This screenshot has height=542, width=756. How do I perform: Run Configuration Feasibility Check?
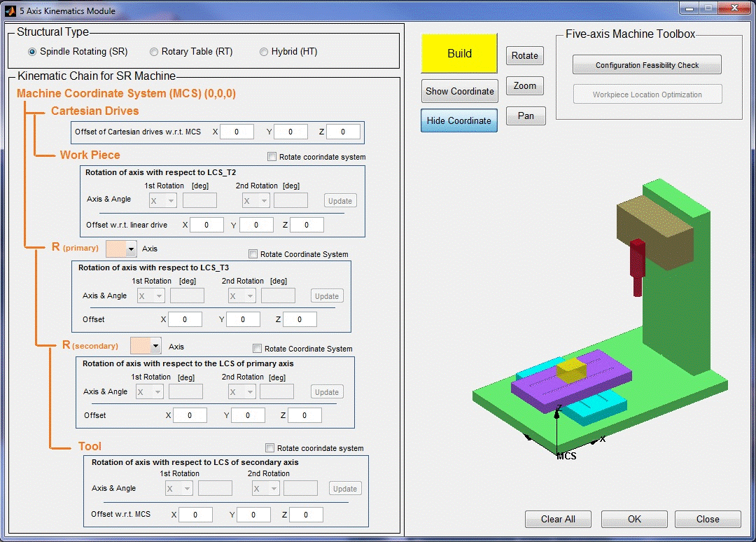[x=647, y=64]
